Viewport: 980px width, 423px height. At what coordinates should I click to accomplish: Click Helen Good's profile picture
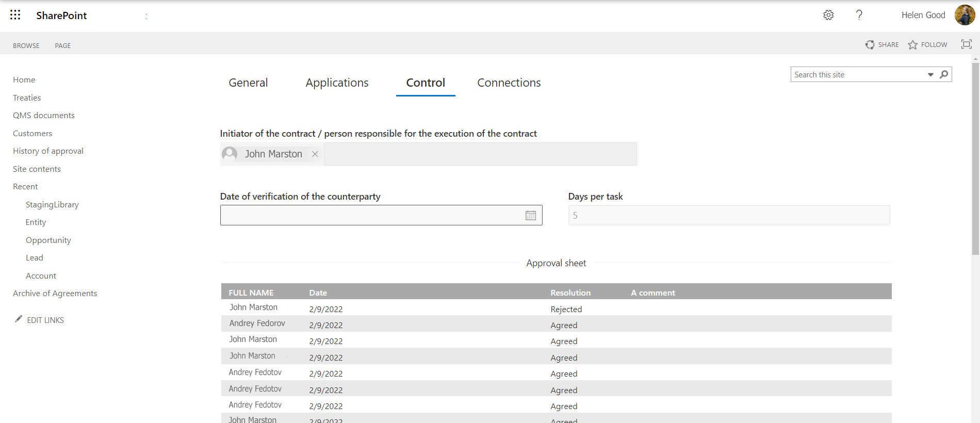[965, 15]
